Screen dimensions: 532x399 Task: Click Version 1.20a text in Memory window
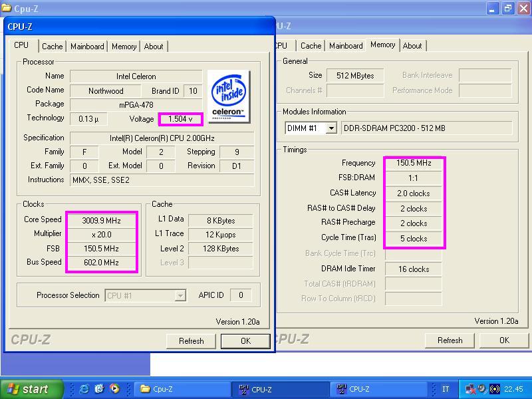pos(496,321)
